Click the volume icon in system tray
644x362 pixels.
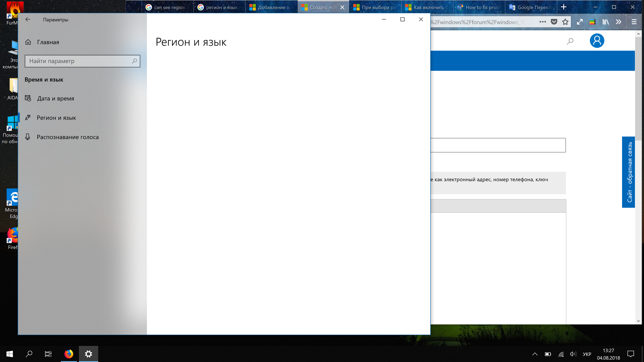click(x=573, y=354)
